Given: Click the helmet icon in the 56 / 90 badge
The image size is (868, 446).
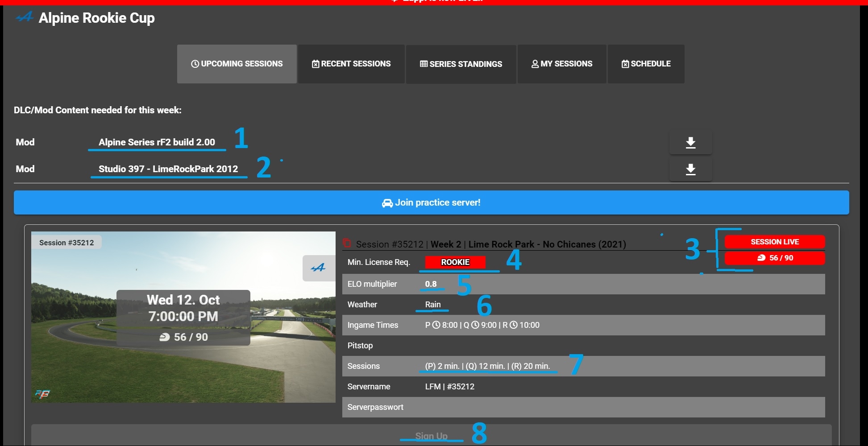Looking at the screenshot, I should pyautogui.click(x=761, y=258).
